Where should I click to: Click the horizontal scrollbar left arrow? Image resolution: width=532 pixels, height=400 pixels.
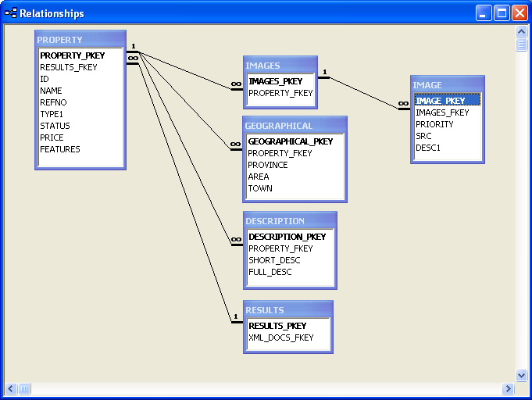click(x=11, y=388)
